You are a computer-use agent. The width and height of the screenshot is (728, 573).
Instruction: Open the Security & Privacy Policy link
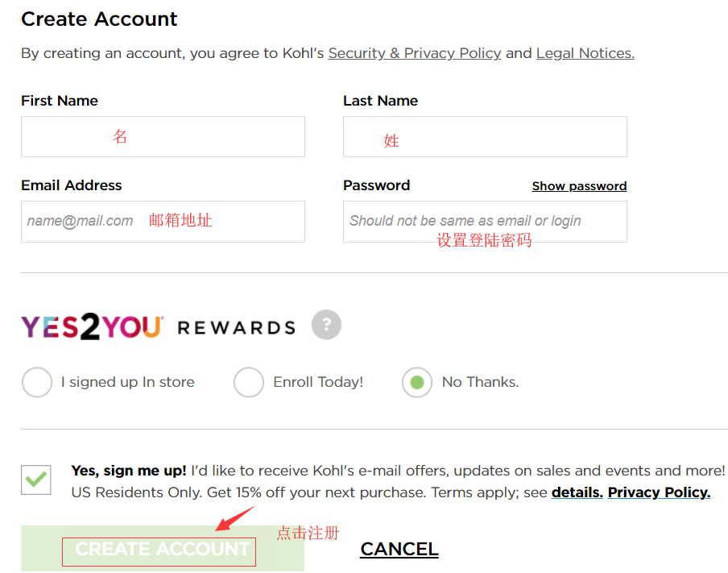tap(415, 53)
